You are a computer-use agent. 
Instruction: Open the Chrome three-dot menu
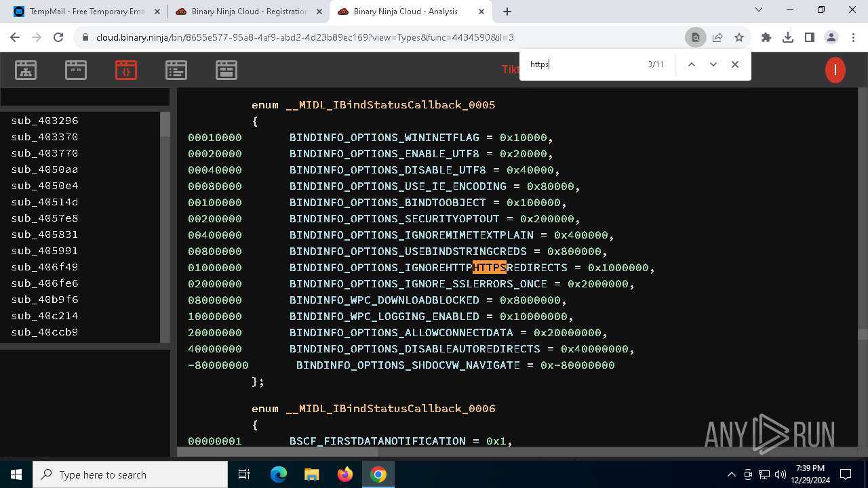coord(852,38)
